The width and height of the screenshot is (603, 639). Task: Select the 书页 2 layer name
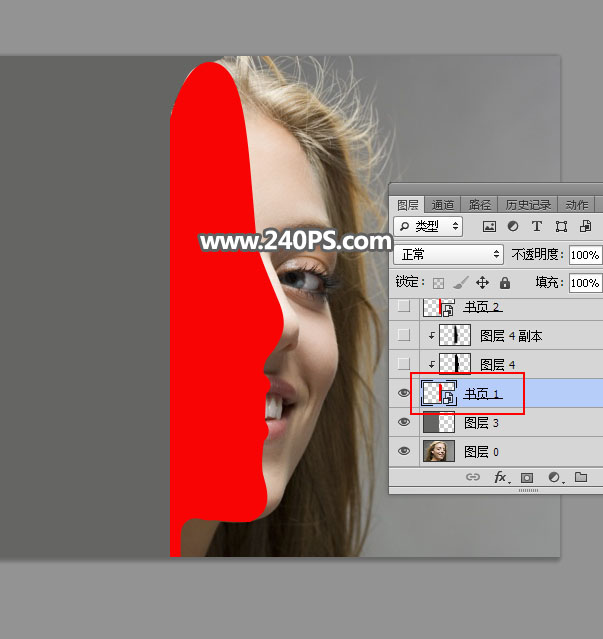click(x=483, y=306)
